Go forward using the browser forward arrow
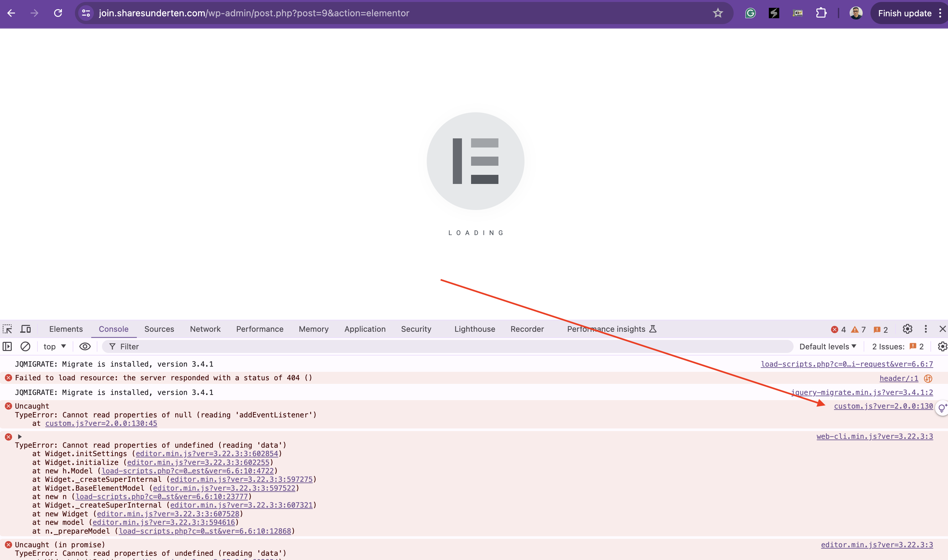Screen dimensions: 948x560 [34, 13]
